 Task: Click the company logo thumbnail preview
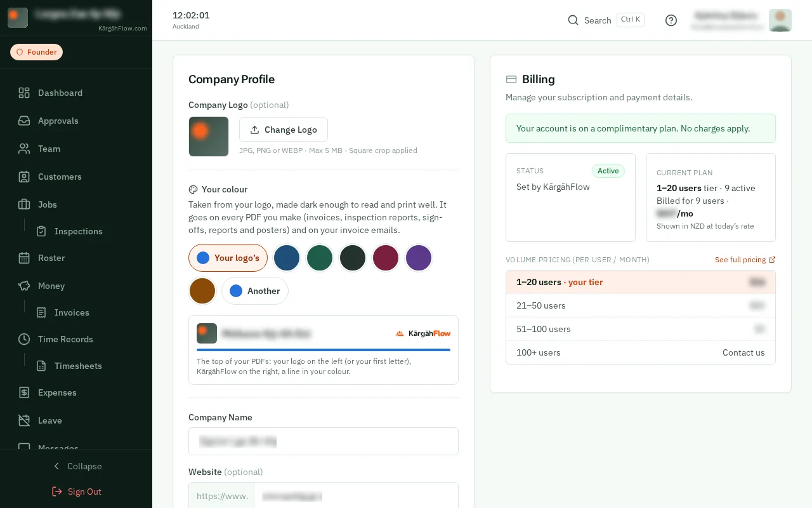click(209, 137)
